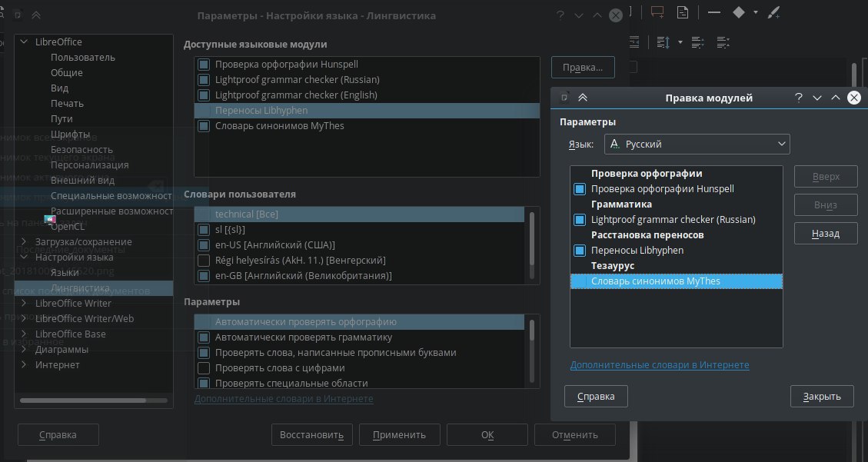Click the window menu icon in Параметры title bar
The image size is (868, 462).
pyautogui.click(x=17, y=15)
